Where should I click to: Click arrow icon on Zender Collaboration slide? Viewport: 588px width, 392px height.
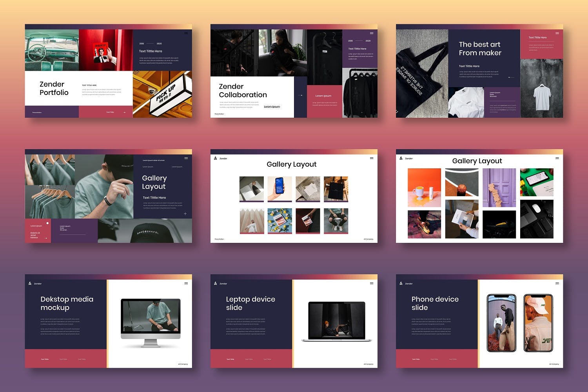[300, 95]
